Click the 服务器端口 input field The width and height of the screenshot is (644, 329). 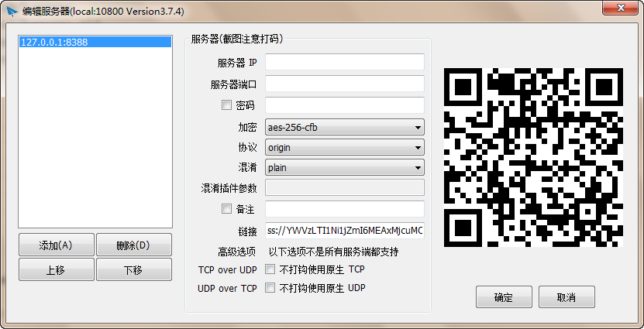point(345,84)
